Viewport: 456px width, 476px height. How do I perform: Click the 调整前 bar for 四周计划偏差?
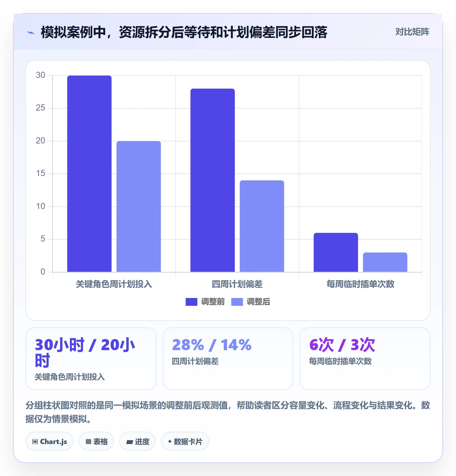[x=213, y=180]
